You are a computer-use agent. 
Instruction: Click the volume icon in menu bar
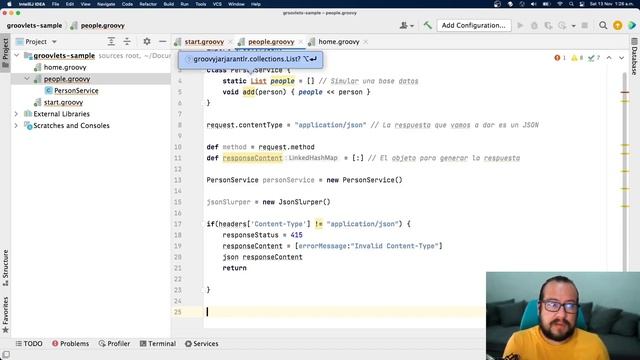pos(533,4)
